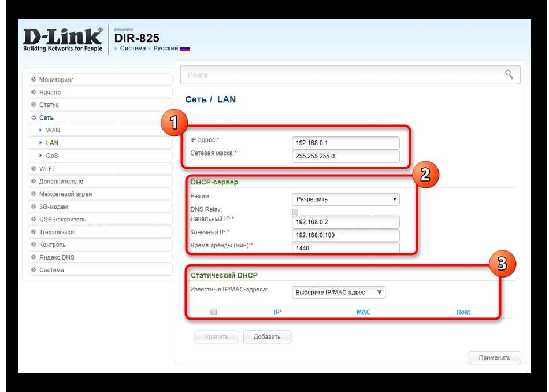Expand Яндекс.DNS menu section

pyautogui.click(x=100, y=257)
